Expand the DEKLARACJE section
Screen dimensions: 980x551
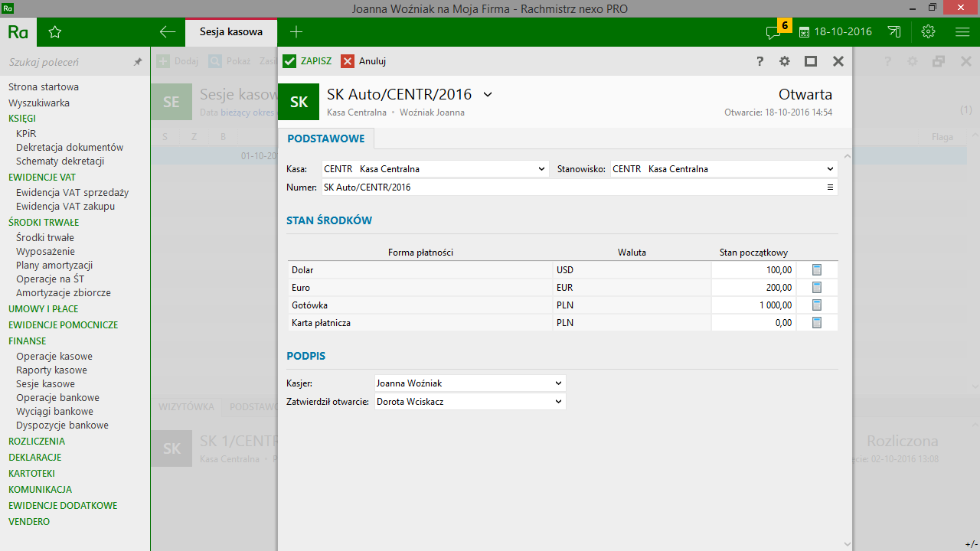coord(34,458)
